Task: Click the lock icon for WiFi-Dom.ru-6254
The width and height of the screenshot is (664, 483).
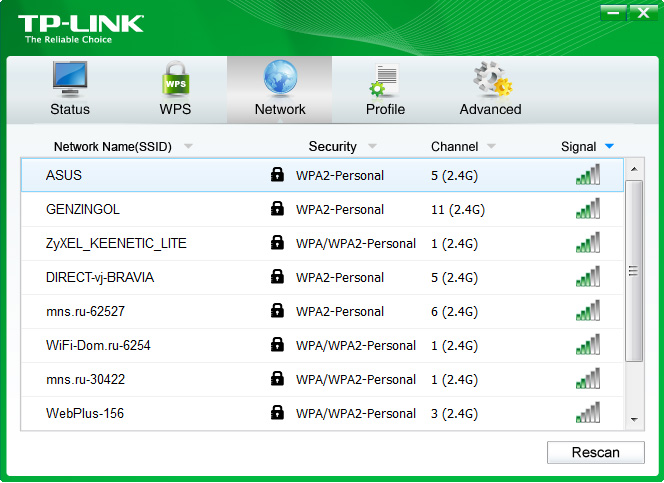Action: [277, 344]
